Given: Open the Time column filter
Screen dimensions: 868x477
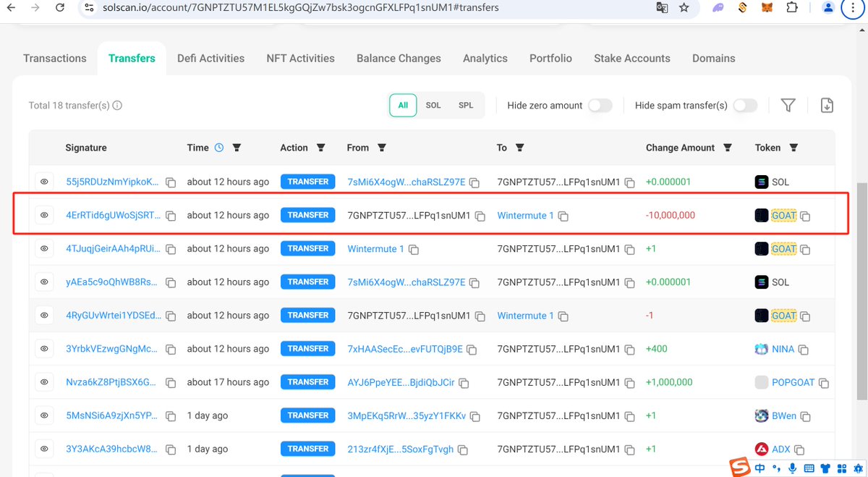Looking at the screenshot, I should coord(237,148).
